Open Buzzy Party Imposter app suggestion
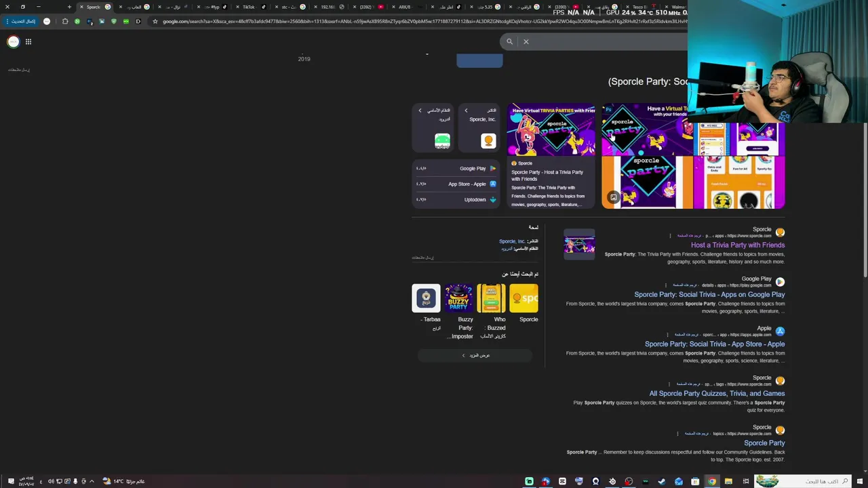This screenshot has height=488, width=868. (x=459, y=312)
